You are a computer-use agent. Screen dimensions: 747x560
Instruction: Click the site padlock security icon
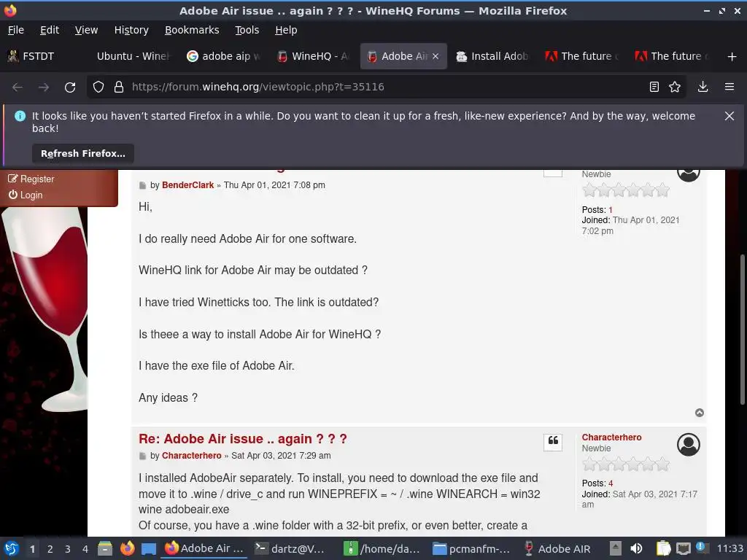[x=119, y=87]
